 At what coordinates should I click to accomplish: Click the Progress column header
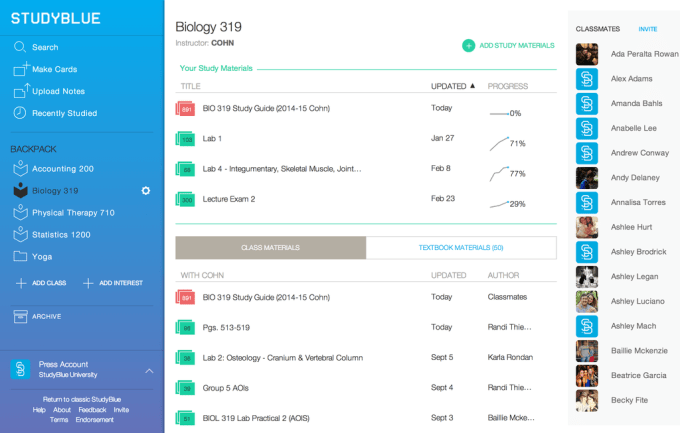pos(508,86)
